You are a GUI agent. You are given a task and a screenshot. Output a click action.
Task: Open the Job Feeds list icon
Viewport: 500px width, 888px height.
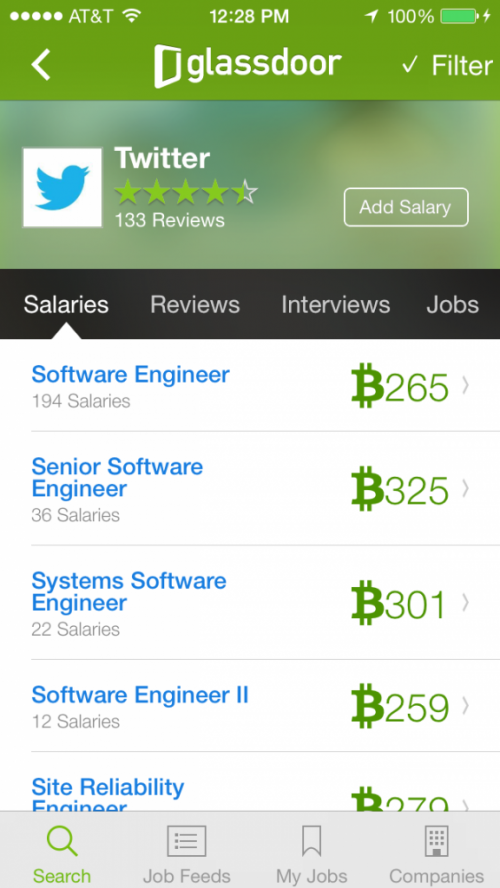coord(186,841)
